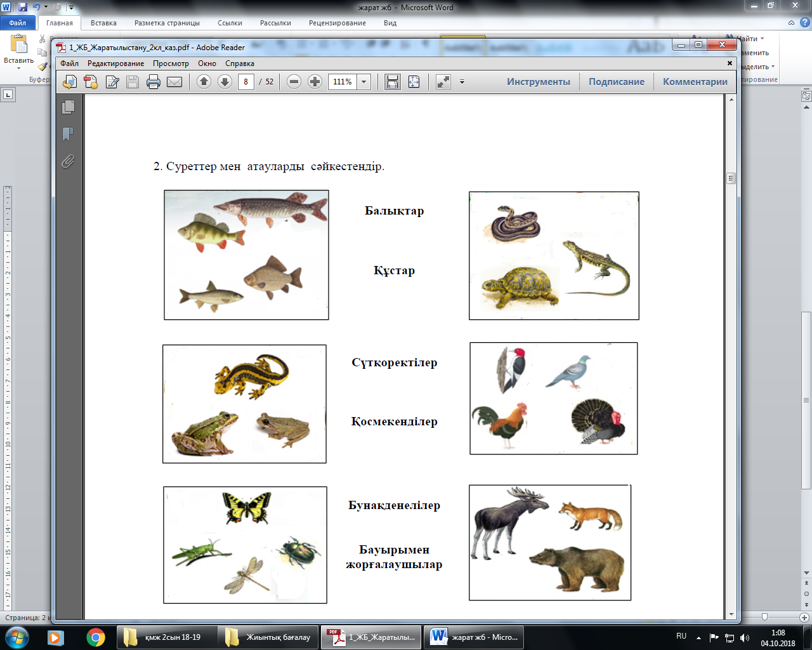This screenshot has height=650, width=812.
Task: Close the PDF document with small black x
Action: tap(730, 63)
